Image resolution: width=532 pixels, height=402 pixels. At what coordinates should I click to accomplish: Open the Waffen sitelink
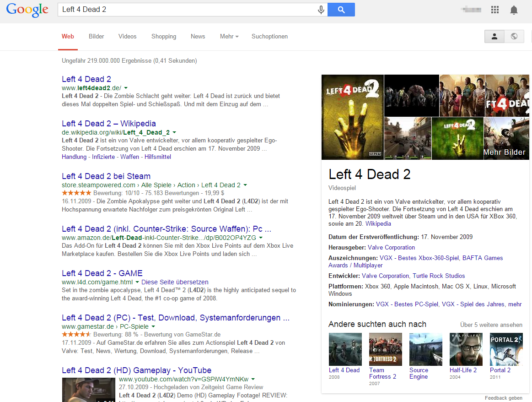pyautogui.click(x=129, y=157)
